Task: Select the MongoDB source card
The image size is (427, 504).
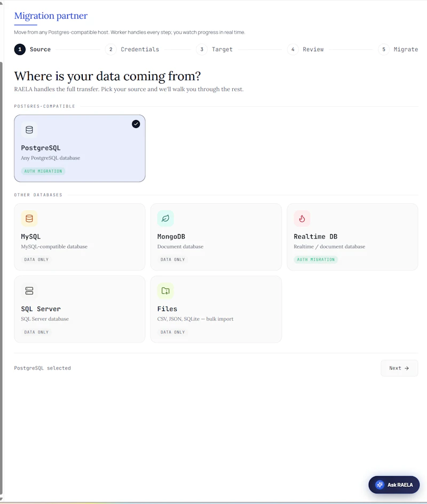Action: click(x=216, y=237)
